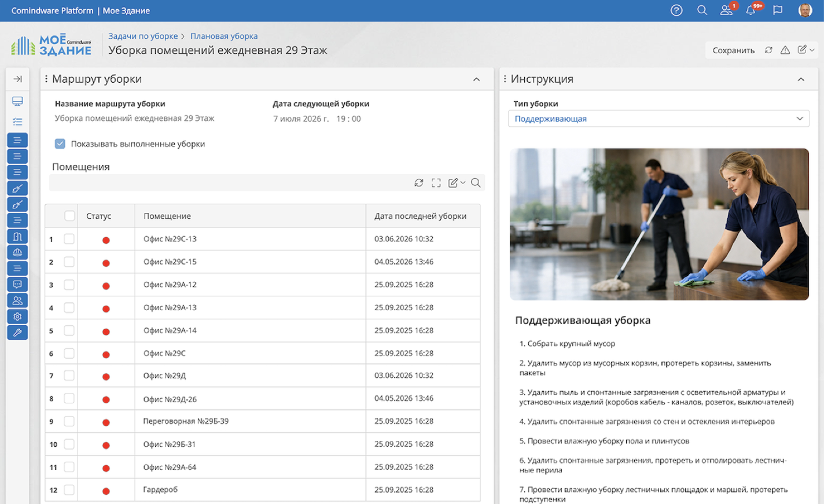The height and width of the screenshot is (504, 824).
Task: Check the row for Переговорная №29Б-39
Action: point(69,421)
